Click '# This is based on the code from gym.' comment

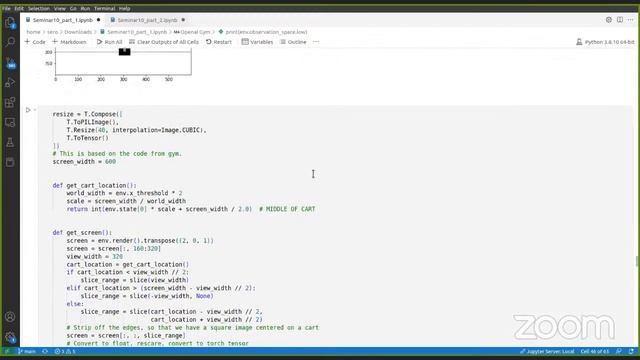117,154
